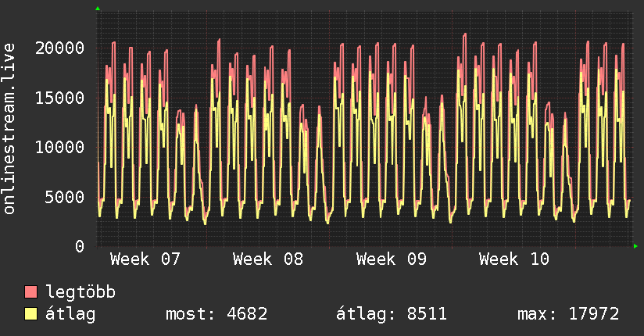Select the legtöbb legend label

pyautogui.click(x=81, y=292)
